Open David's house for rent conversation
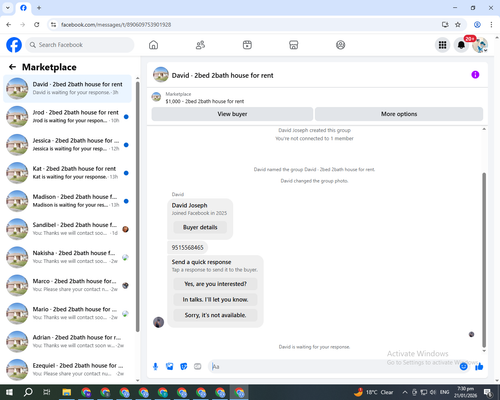 pos(67,89)
